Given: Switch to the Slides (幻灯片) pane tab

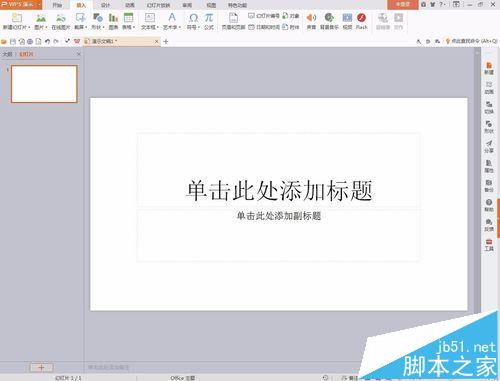Looking at the screenshot, I should click(x=26, y=54).
